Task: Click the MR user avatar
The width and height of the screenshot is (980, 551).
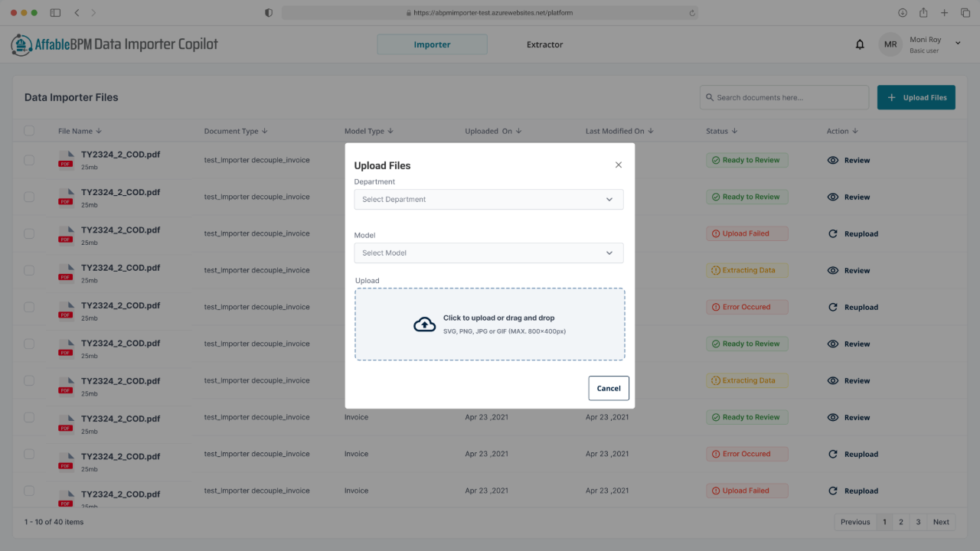Action: tap(890, 44)
